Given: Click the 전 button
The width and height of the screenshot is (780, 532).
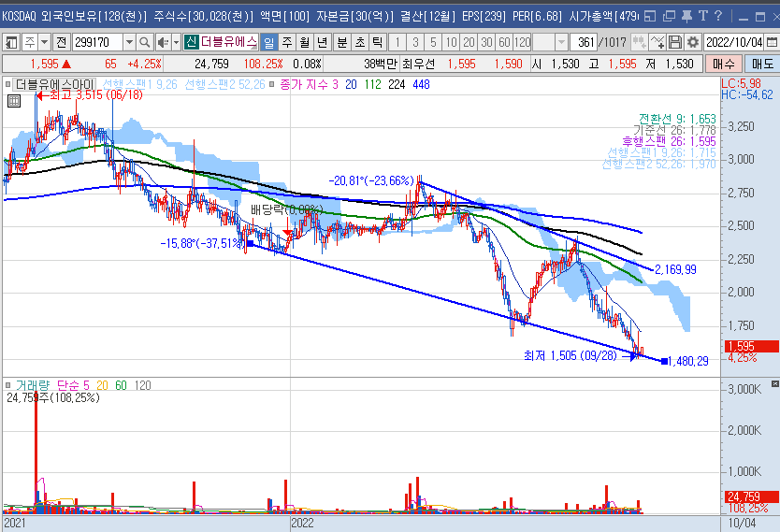Looking at the screenshot, I should (61, 42).
